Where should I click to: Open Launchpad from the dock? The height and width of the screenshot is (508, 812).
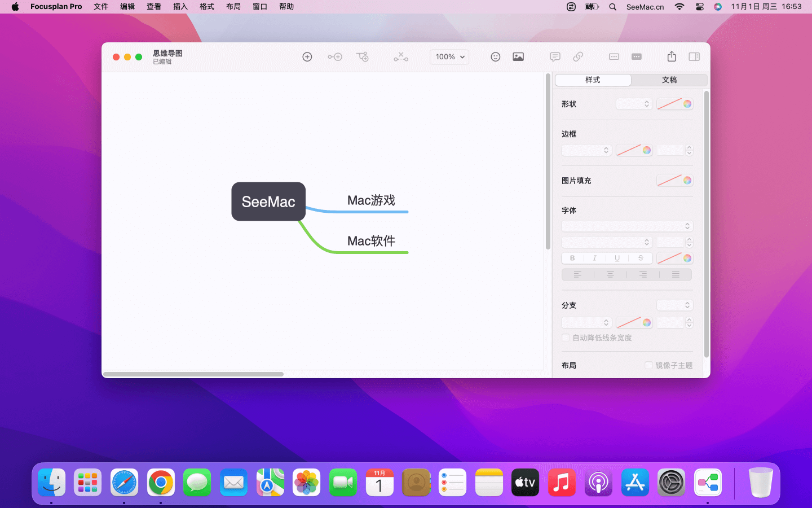pos(88,483)
